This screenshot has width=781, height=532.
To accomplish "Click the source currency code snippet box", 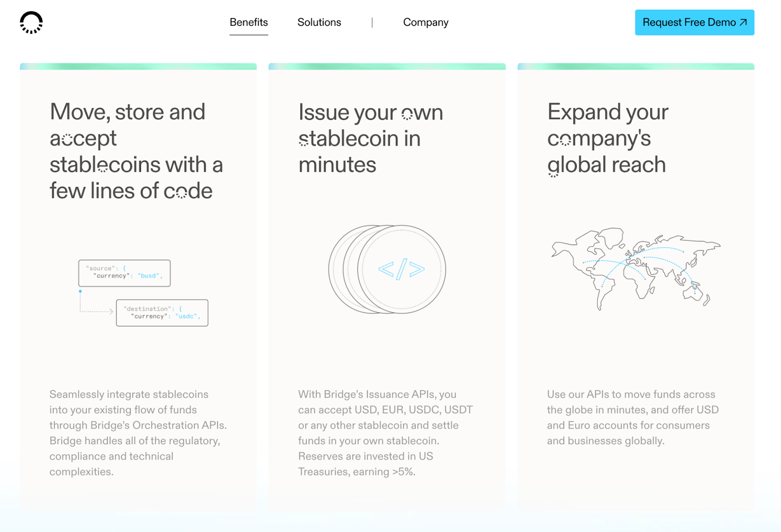I will (124, 273).
